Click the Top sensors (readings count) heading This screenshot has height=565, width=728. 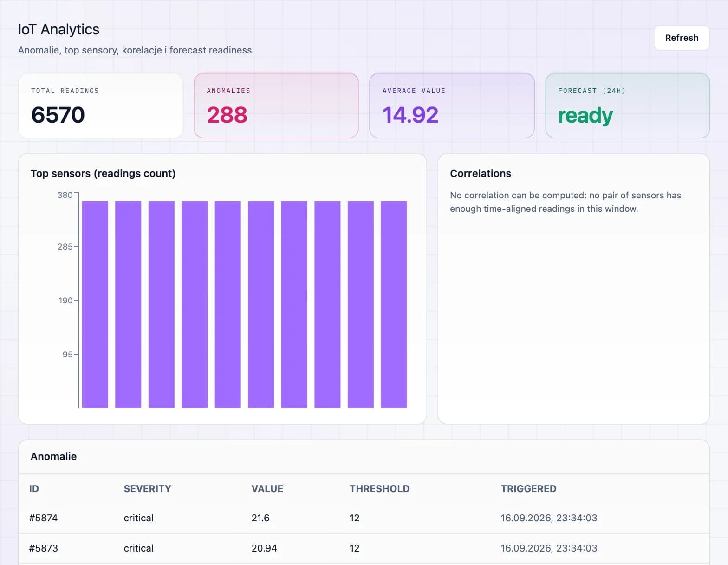click(x=103, y=173)
